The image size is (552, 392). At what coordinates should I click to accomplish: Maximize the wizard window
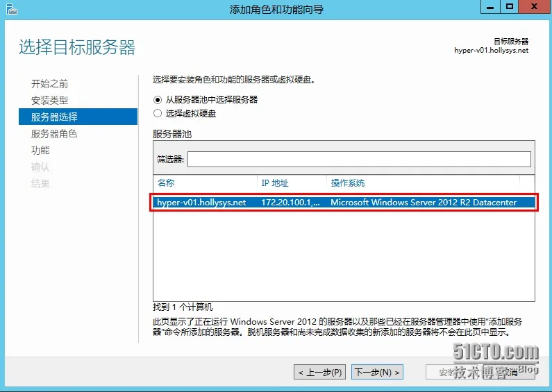point(510,7)
